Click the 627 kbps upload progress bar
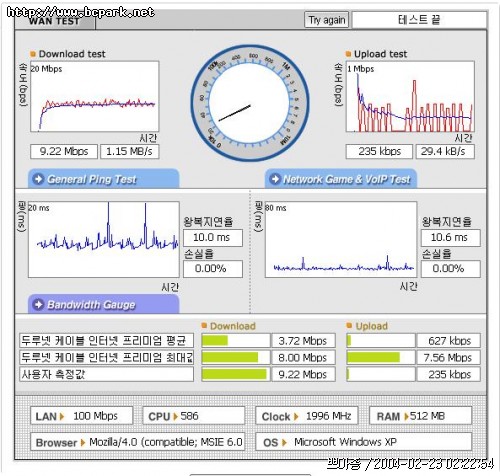 tap(381, 341)
